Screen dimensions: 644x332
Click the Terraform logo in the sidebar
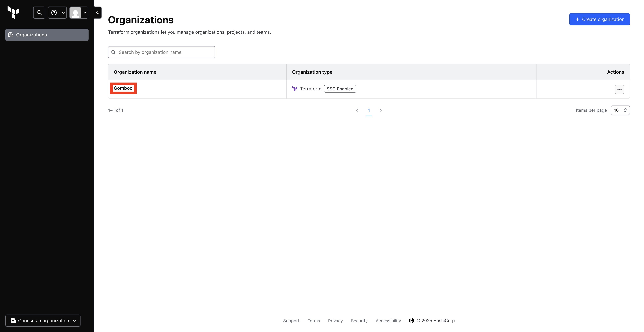(x=13, y=13)
